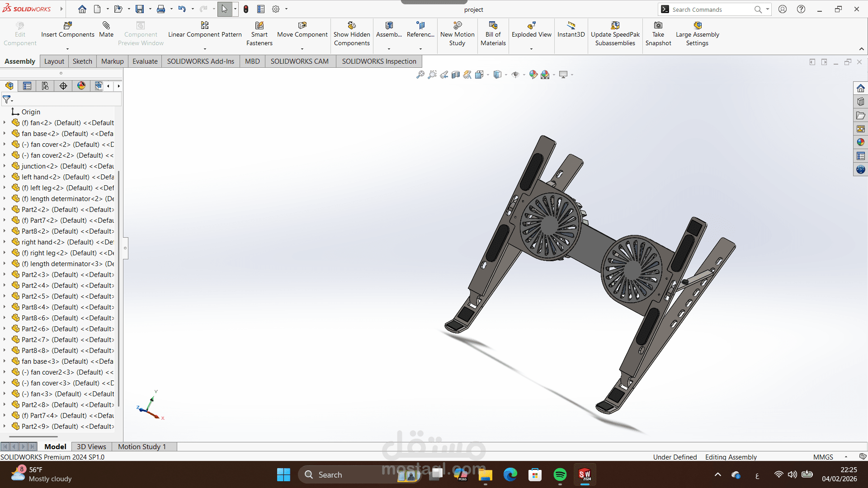Expand the left hand<2> component node

pyautogui.click(x=5, y=177)
